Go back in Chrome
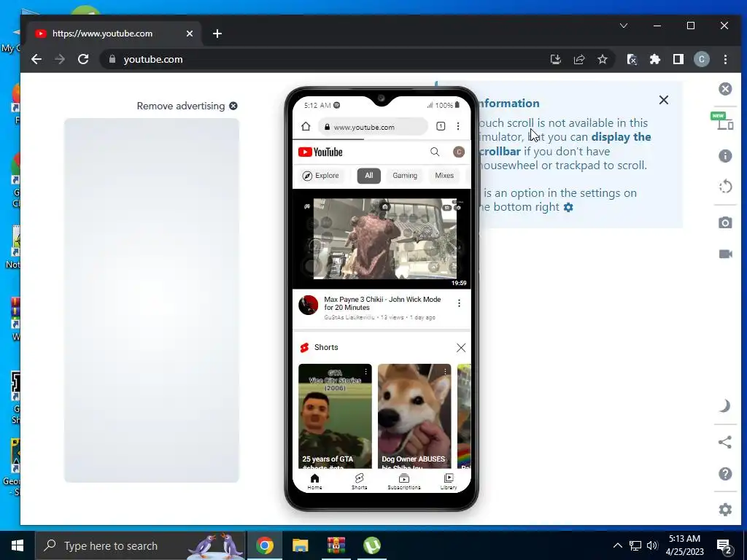The height and width of the screenshot is (560, 747). [x=36, y=59]
